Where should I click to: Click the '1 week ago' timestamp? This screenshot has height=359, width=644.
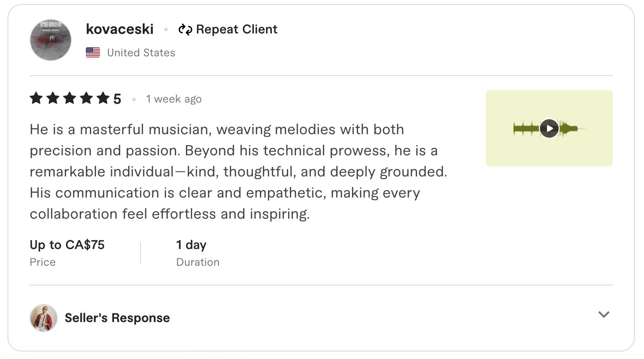coord(174,99)
